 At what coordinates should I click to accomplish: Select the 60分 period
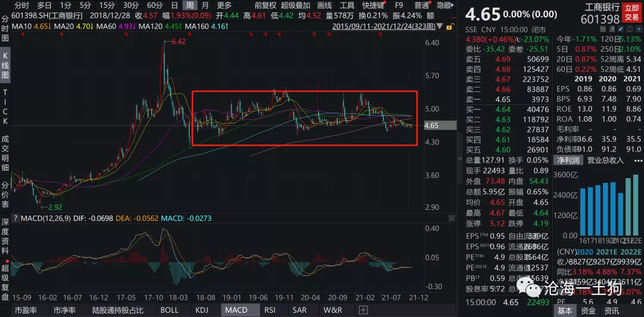[155, 5]
